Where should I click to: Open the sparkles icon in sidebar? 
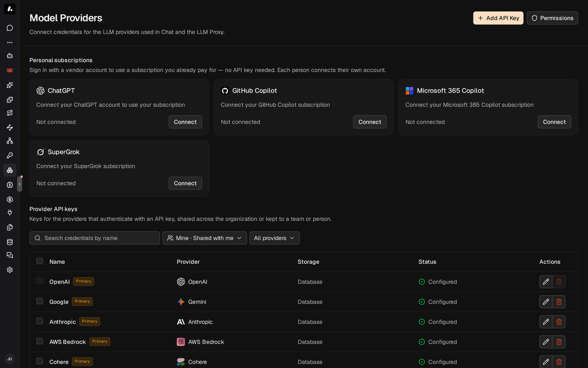tap(10, 85)
